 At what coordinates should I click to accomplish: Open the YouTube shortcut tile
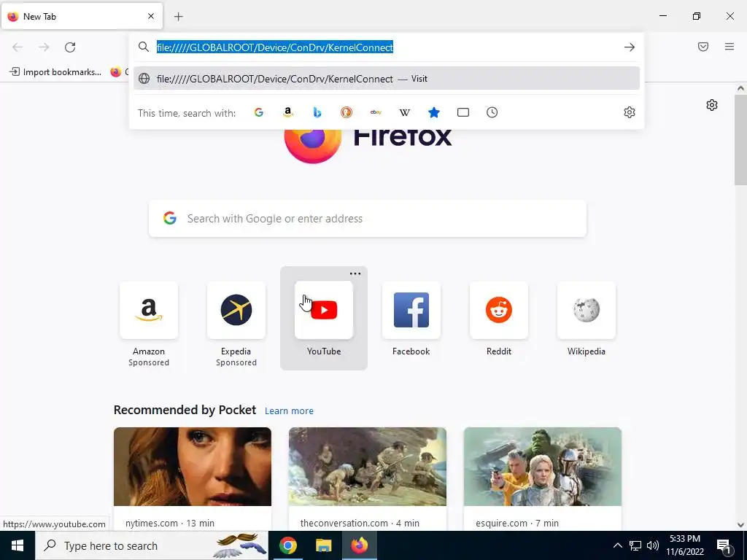pos(324,318)
